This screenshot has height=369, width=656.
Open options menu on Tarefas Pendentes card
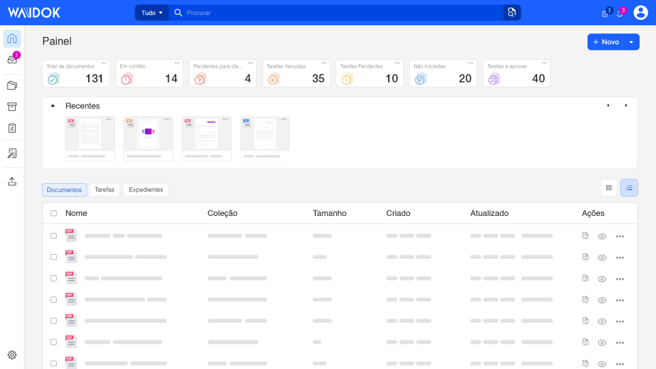tap(397, 63)
